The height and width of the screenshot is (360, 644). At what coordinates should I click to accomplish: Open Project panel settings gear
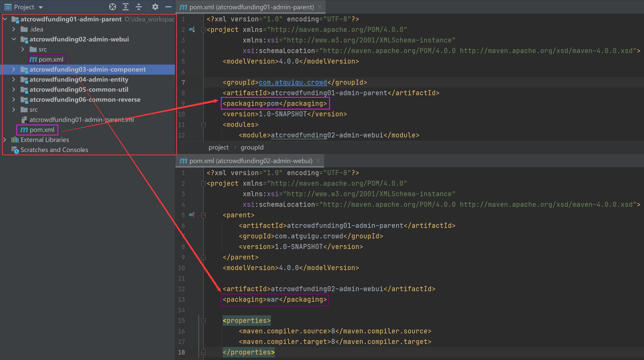[x=155, y=7]
